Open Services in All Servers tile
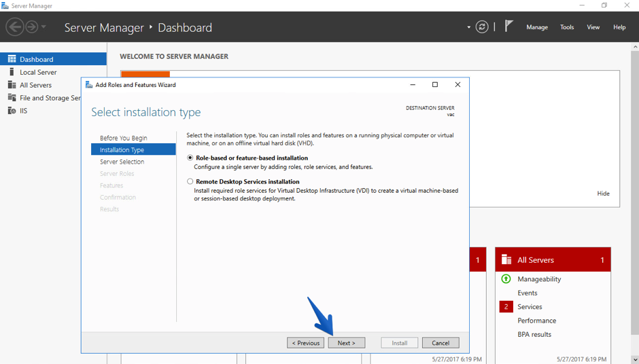Screen dimensions: 639x364 pos(530,306)
